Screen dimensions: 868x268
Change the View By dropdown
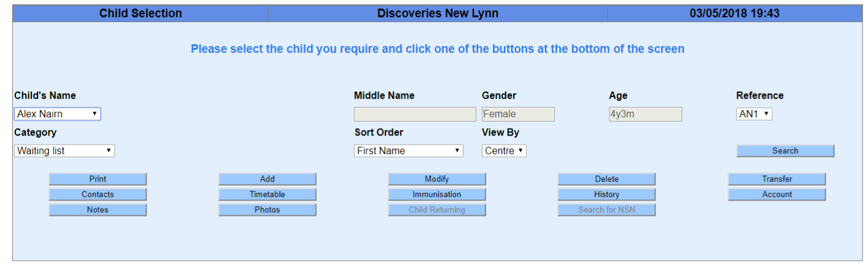point(504,151)
